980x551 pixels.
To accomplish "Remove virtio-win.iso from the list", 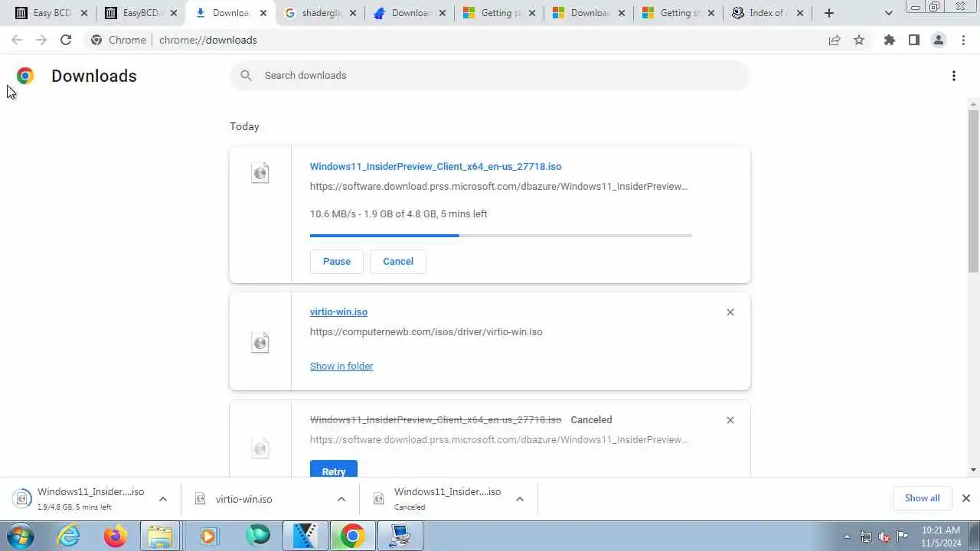I will click(x=730, y=312).
